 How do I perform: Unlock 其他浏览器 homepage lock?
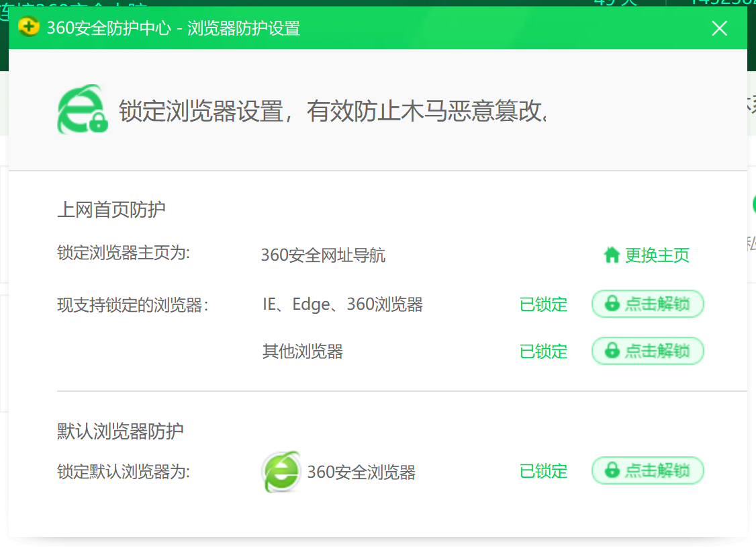click(x=647, y=351)
